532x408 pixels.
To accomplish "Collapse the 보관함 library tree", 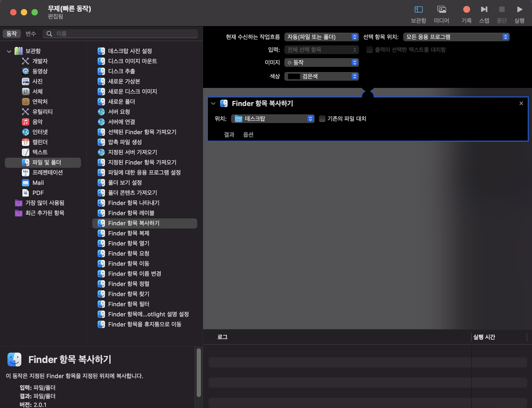I will pyautogui.click(x=9, y=51).
